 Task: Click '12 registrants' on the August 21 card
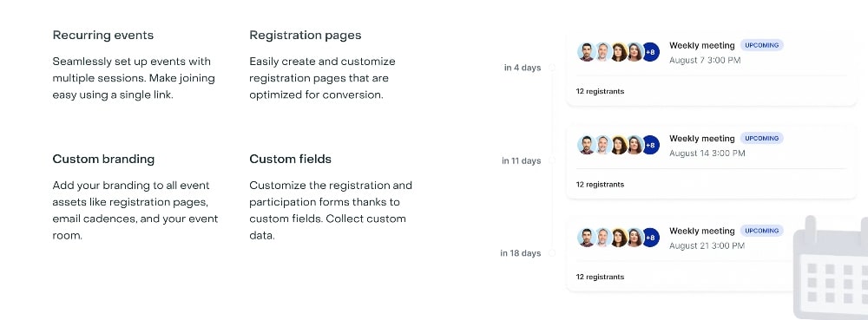click(600, 277)
